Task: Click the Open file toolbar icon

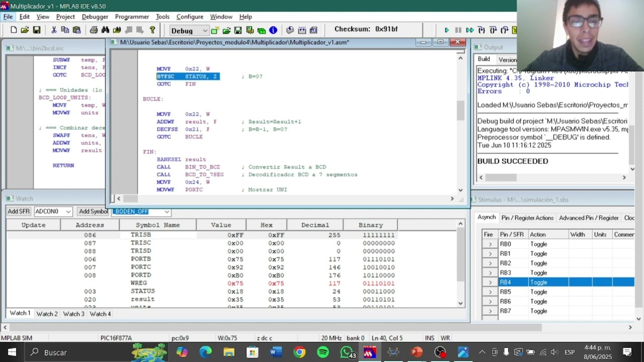Action: tap(25, 30)
